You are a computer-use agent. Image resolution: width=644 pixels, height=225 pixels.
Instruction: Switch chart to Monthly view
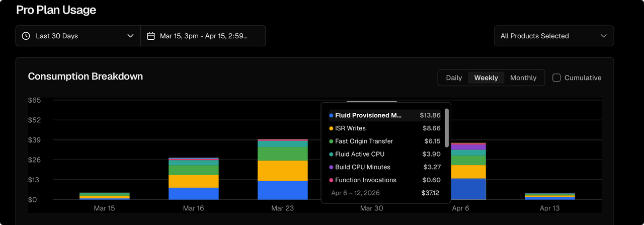[x=523, y=78]
